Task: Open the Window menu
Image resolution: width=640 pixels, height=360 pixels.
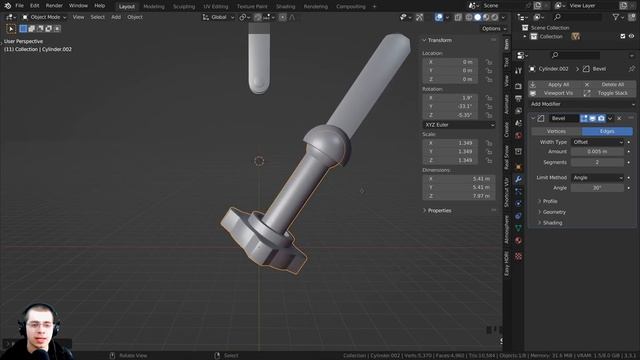Action: tap(78, 6)
